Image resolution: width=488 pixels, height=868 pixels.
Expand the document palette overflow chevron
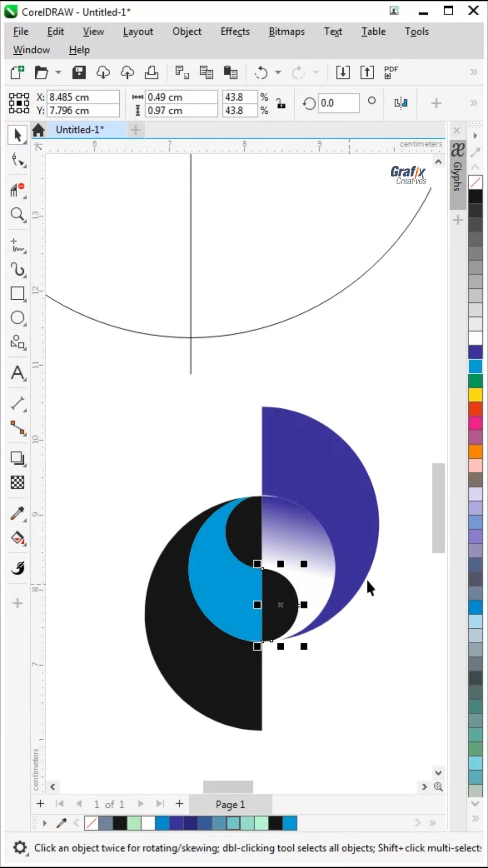pyautogui.click(x=432, y=823)
